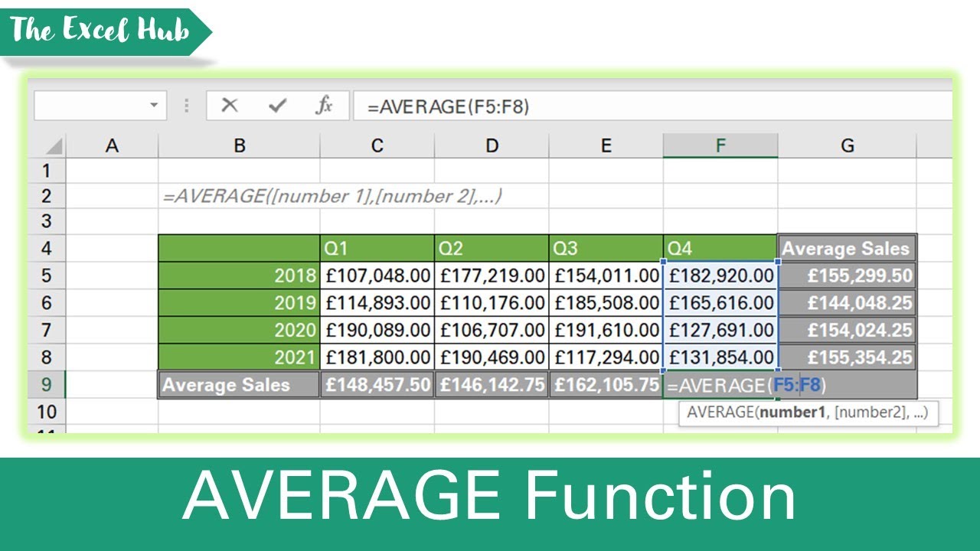Select cell with £190,089.00
Screen dimensions: 980x551
[x=377, y=330]
